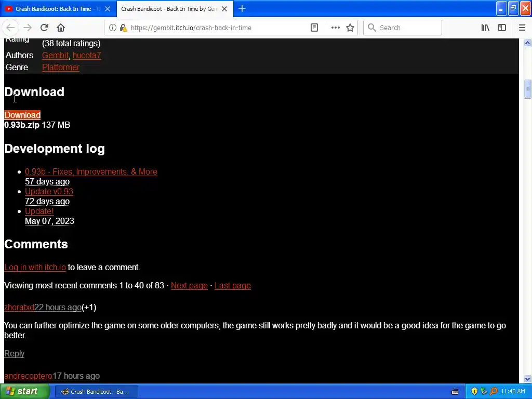Show sidebars icon in toolbar
This screenshot has height=399, width=532.
click(502, 28)
